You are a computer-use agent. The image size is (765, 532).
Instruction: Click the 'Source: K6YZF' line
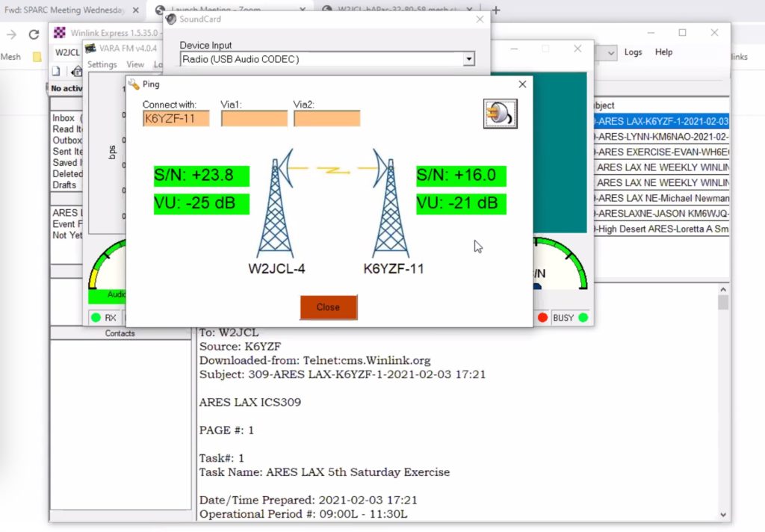[x=240, y=347]
